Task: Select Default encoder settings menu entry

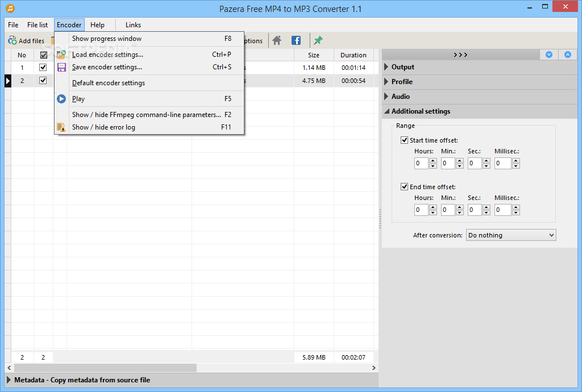Action: [149, 83]
